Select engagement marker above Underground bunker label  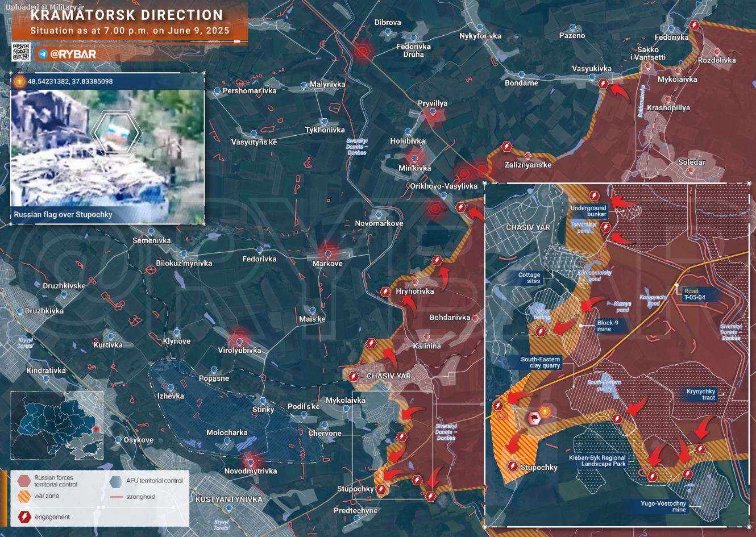click(595, 196)
